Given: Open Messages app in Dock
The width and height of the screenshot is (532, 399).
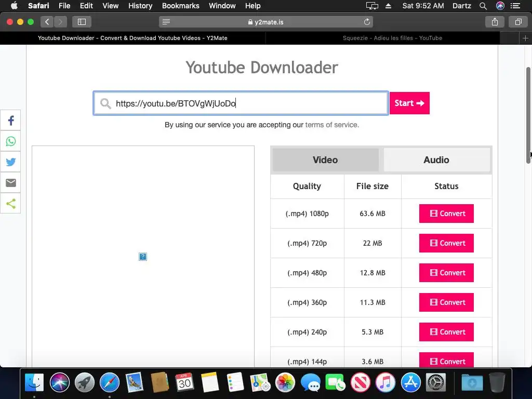Looking at the screenshot, I should point(310,382).
